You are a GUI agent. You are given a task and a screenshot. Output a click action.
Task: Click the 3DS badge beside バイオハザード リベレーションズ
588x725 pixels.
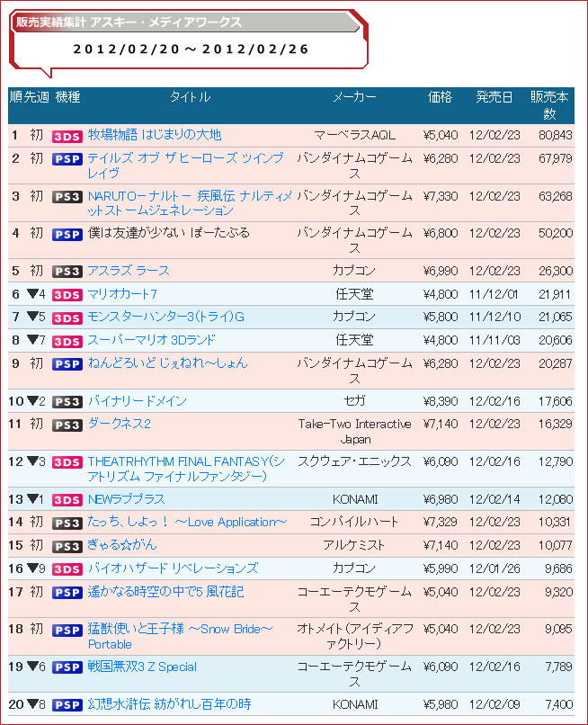point(67,569)
